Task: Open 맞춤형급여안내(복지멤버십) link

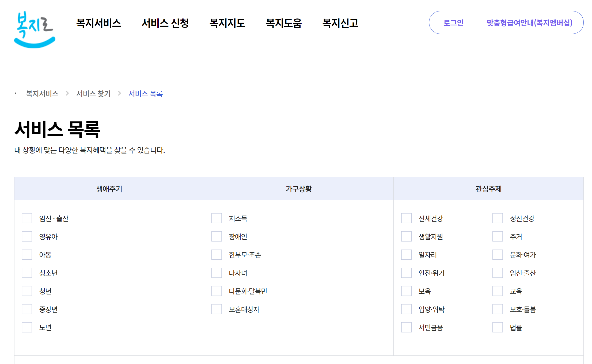Action: [x=529, y=23]
